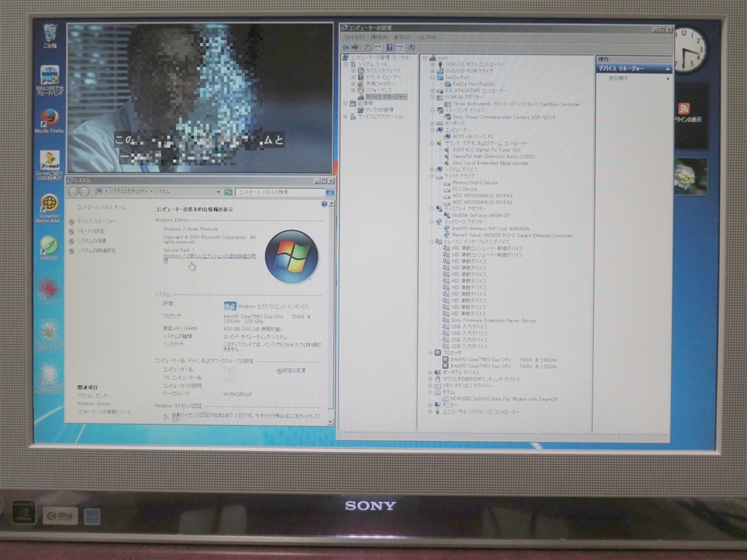Click the blue help icon in Computer Management toolbar
The image size is (747, 560).
[390, 47]
